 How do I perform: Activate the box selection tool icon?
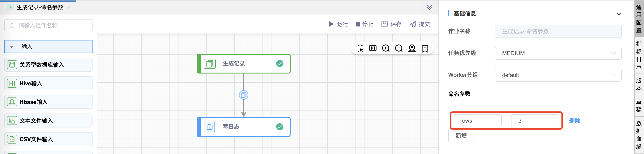tap(360, 48)
